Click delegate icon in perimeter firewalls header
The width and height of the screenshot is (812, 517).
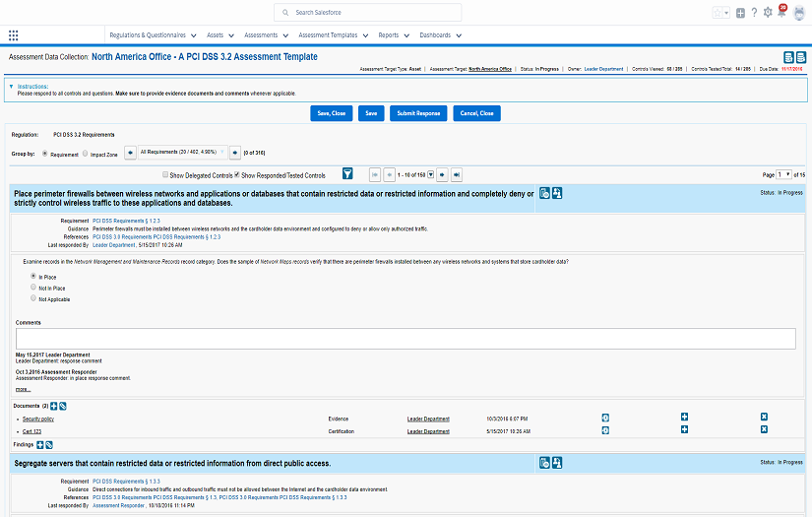(557, 193)
